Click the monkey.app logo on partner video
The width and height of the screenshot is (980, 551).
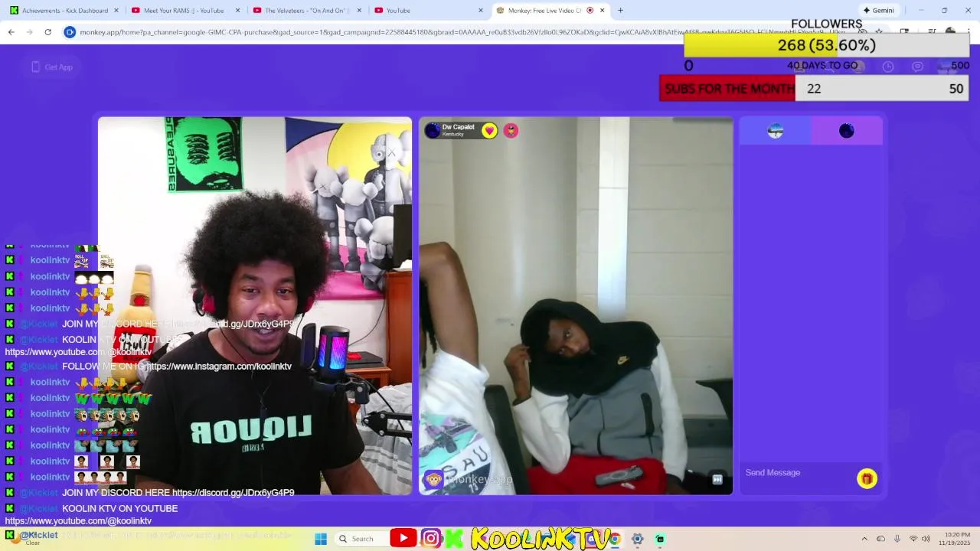pyautogui.click(x=469, y=480)
